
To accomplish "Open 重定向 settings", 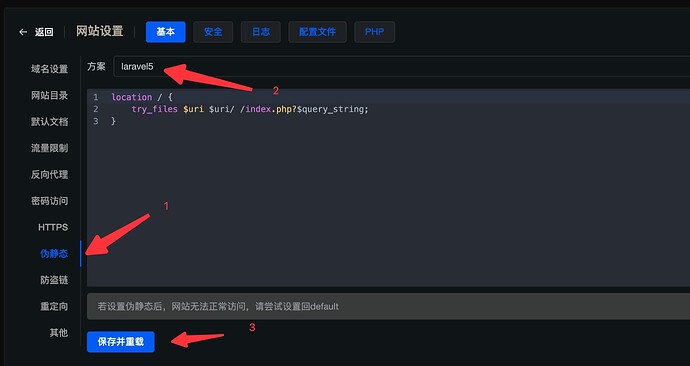I will [54, 307].
